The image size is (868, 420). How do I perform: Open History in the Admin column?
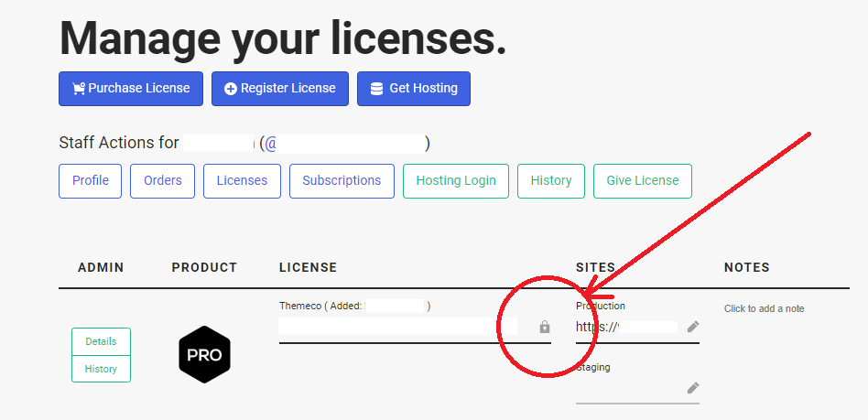pos(101,369)
